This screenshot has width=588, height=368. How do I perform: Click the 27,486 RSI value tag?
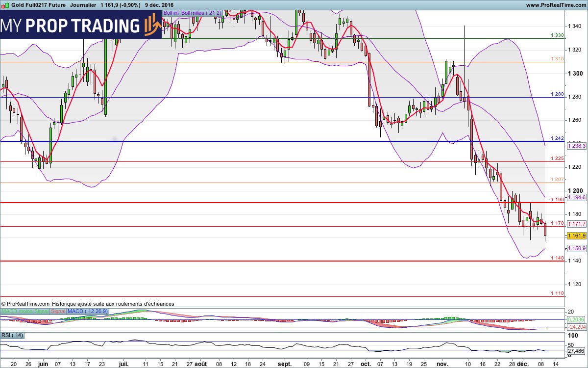click(x=576, y=351)
